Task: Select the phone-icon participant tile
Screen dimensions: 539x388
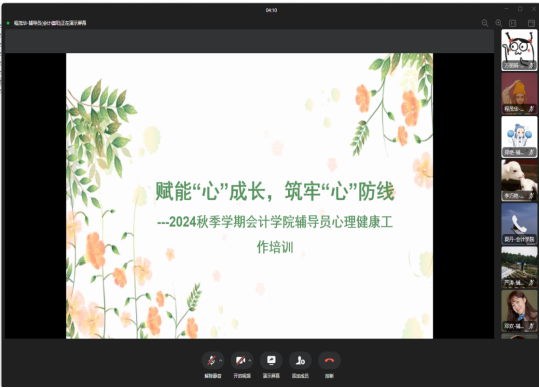Action: click(x=519, y=223)
